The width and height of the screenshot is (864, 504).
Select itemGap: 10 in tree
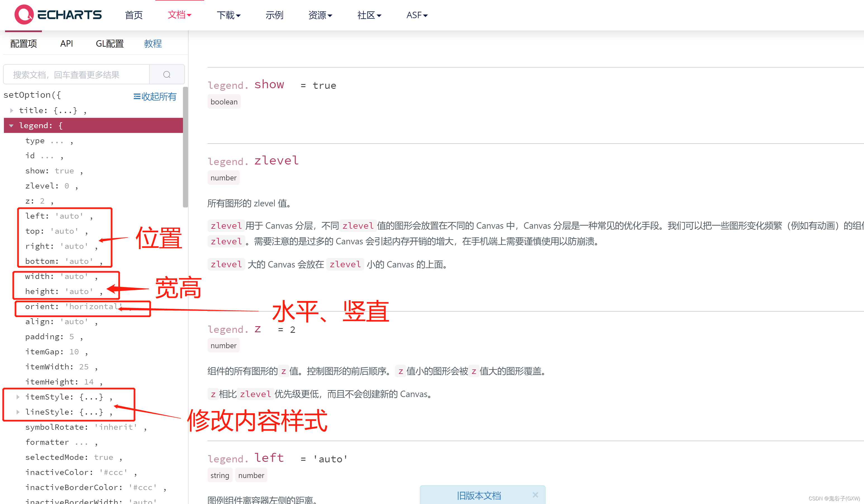pyautogui.click(x=57, y=352)
